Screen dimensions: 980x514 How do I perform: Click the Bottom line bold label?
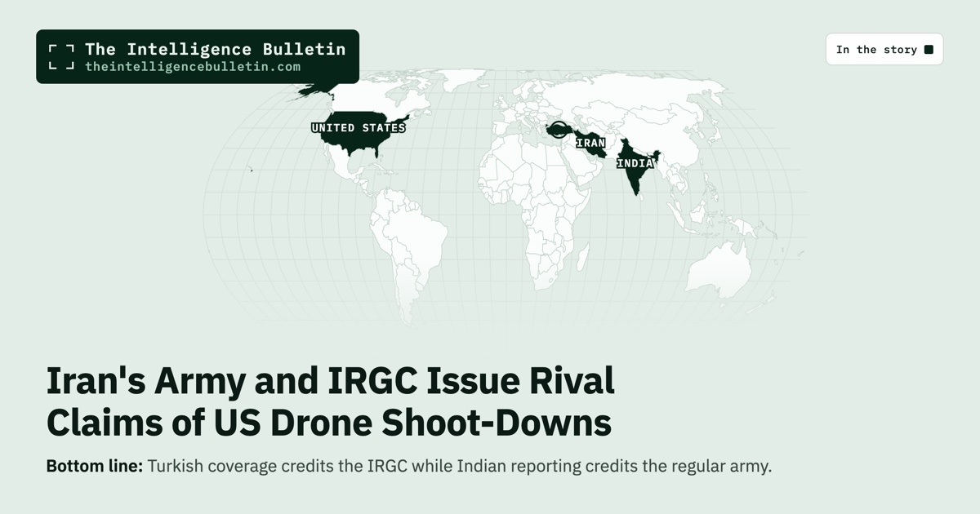[95, 467]
